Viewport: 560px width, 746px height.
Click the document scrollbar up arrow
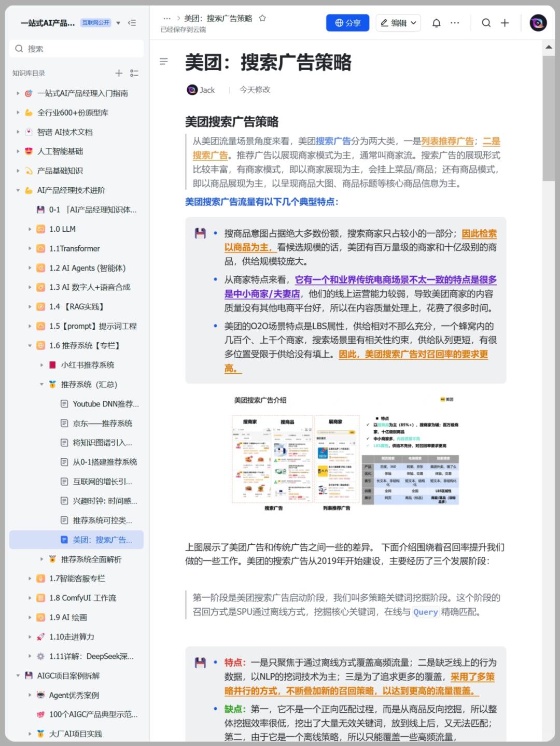click(x=549, y=47)
